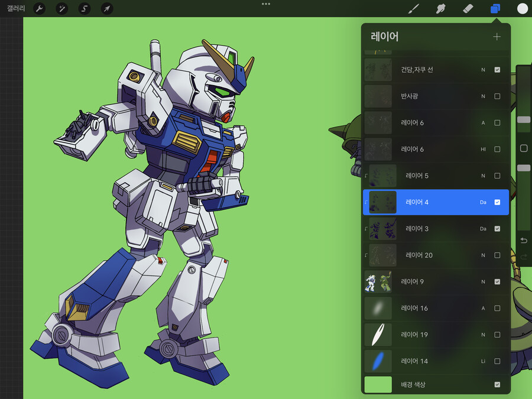The width and height of the screenshot is (532, 399).
Task: Open blend mode N for 레이어 19
Action: tap(483, 335)
